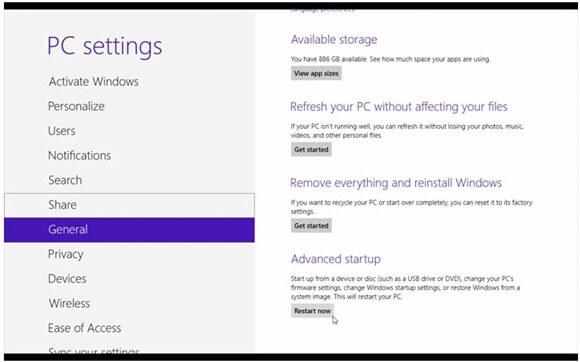Screen dimensions: 580x362
Task: Click Get started under Refresh your PC
Action: point(311,149)
